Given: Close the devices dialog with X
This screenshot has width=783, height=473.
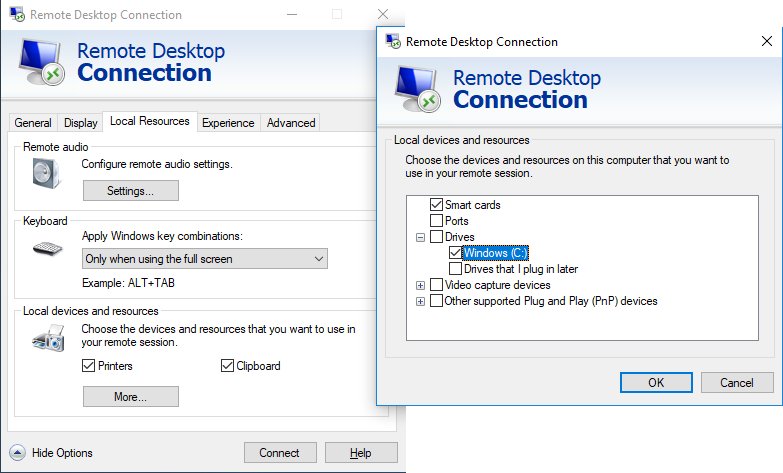Looking at the screenshot, I should click(x=767, y=41).
